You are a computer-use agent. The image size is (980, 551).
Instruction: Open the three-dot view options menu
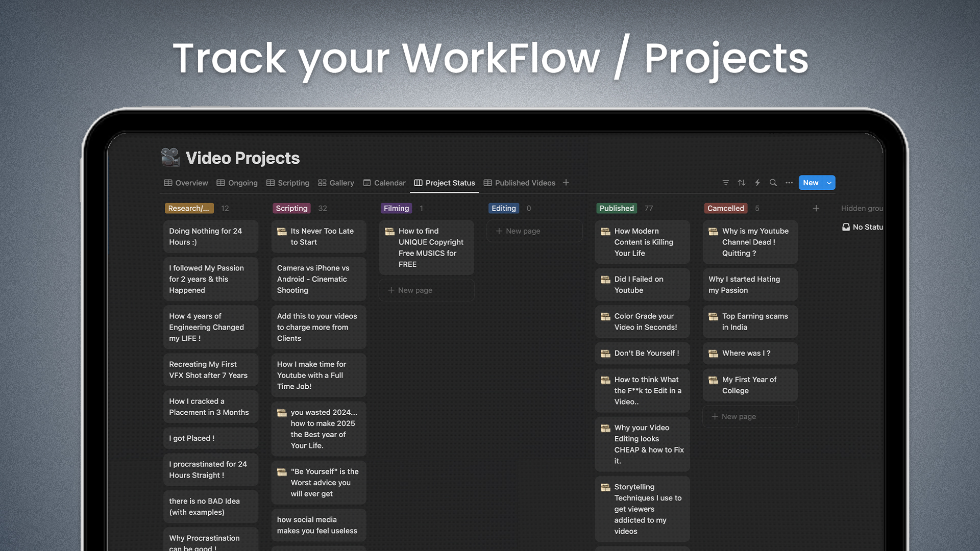(789, 183)
